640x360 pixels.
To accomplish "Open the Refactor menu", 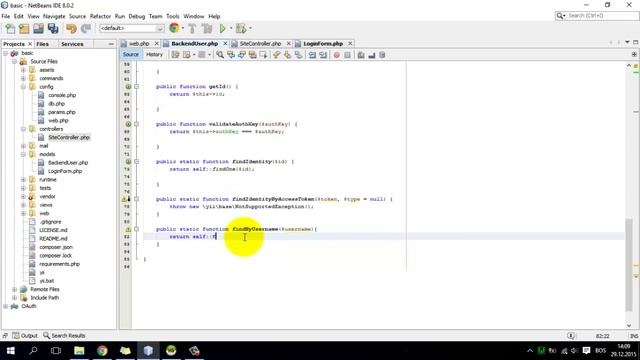I will [100, 16].
